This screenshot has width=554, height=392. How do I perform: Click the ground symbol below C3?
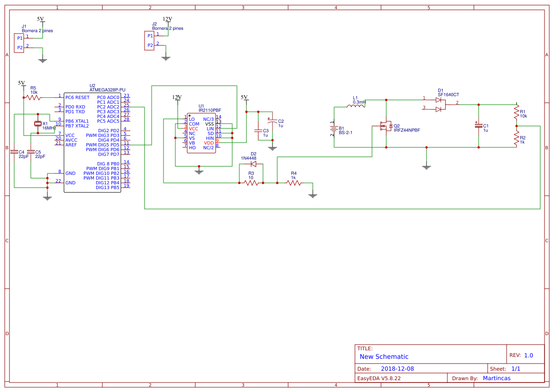pyautogui.click(x=272, y=148)
